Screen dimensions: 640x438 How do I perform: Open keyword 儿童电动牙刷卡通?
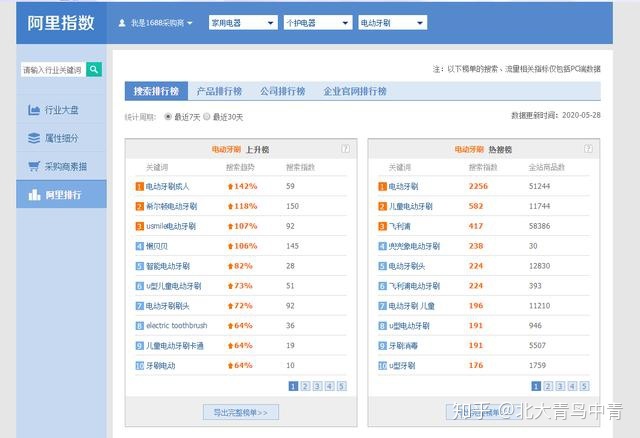pyautogui.click(x=175, y=346)
